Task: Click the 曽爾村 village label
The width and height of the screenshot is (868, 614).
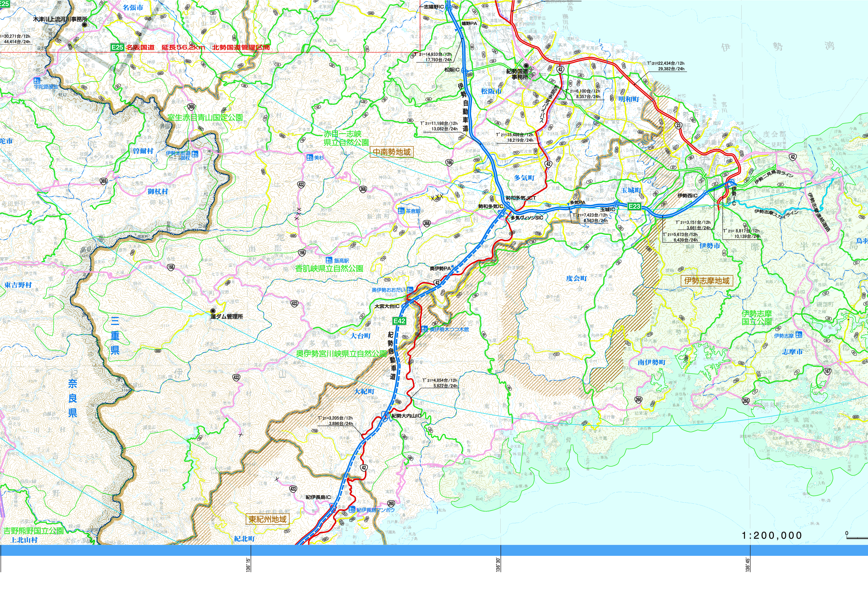Action: (x=143, y=151)
